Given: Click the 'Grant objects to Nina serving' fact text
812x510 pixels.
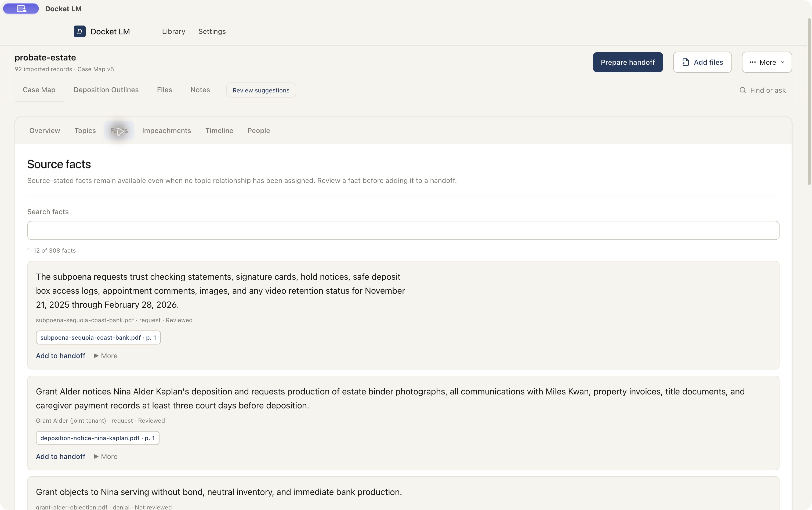Looking at the screenshot, I should point(219,492).
